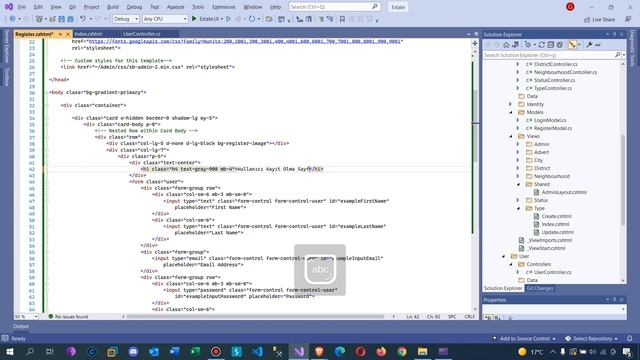
Task: Open RegisterModel.cs in Solution Explorer
Action: click(x=553, y=128)
